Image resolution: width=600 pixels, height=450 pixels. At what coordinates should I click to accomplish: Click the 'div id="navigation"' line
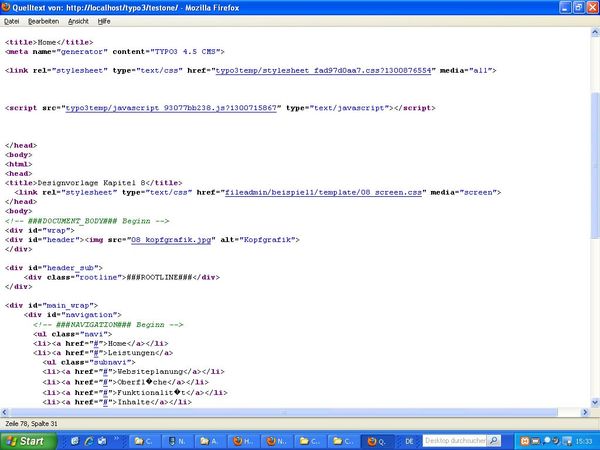pyautogui.click(x=73, y=315)
